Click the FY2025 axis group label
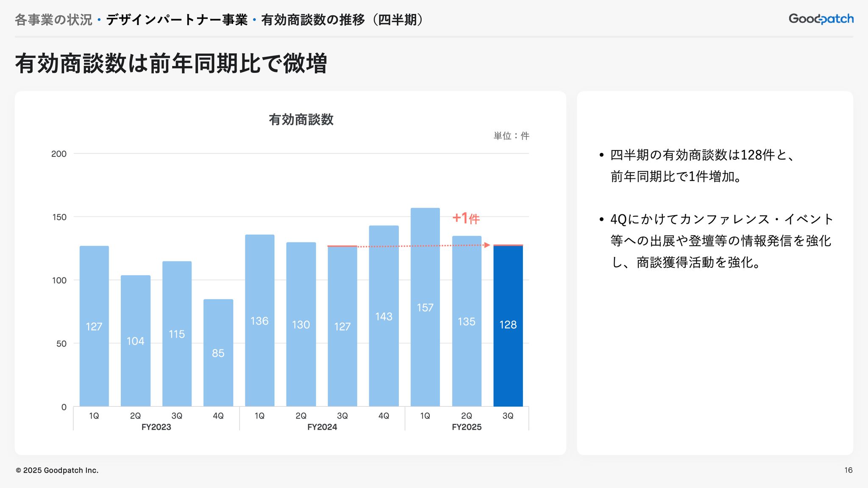Viewport: 868px width, 488px height. coord(467,427)
